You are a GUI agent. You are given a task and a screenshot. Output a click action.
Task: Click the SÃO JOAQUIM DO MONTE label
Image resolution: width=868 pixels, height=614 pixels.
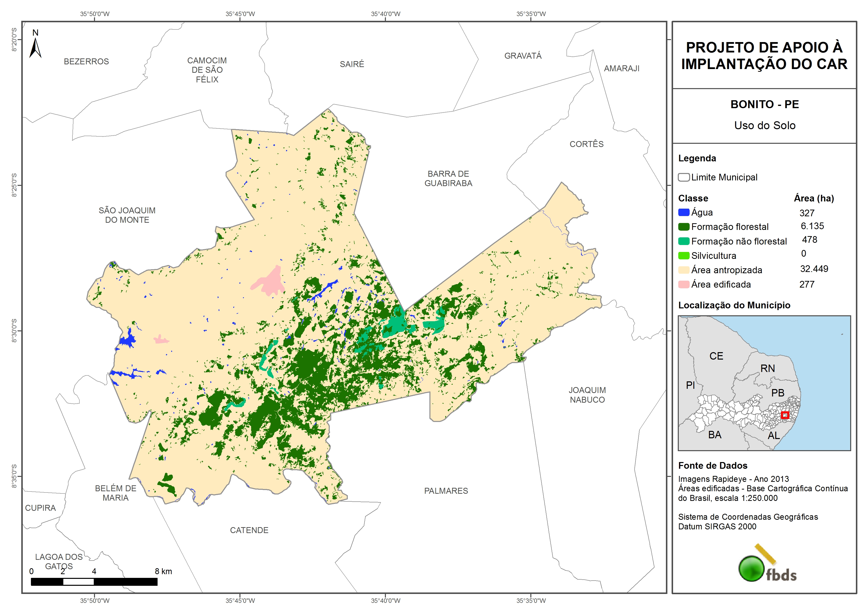click(127, 215)
